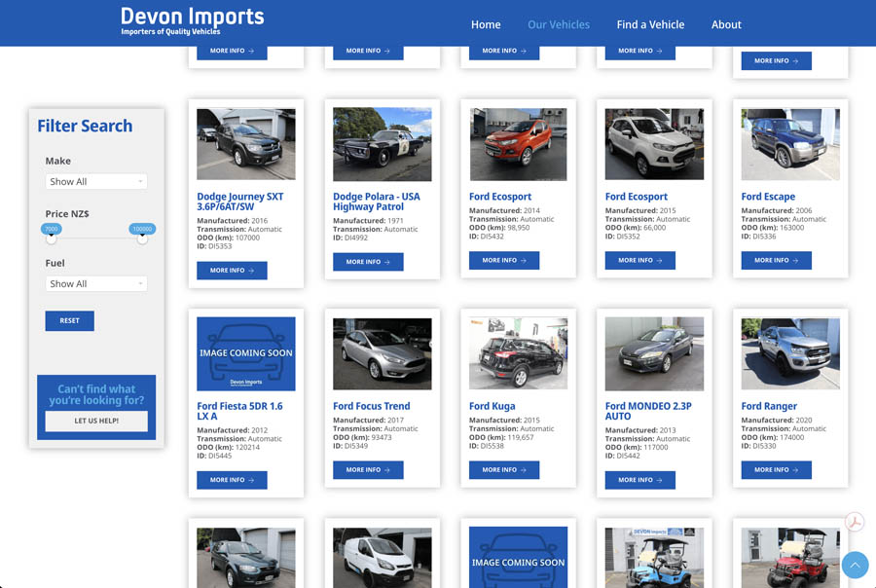Click the red golf cart photo
The width and height of the screenshot is (876, 588).
790,558
